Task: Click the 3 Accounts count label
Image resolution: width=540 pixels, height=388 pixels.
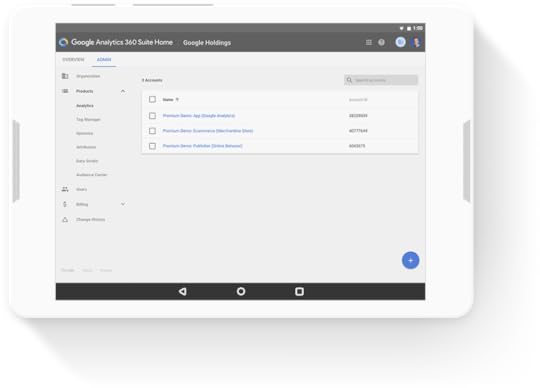Action: click(152, 80)
